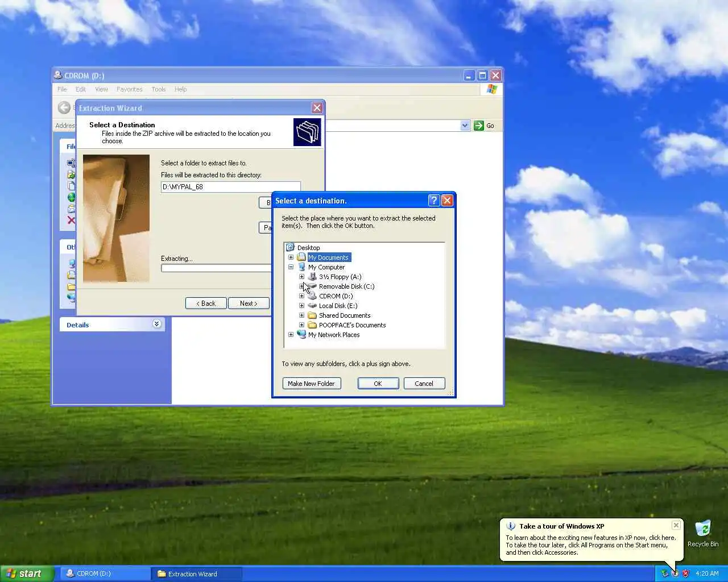The width and height of the screenshot is (728, 582).
Task: Click the Windows XP tour tray icon
Action: coord(675,573)
